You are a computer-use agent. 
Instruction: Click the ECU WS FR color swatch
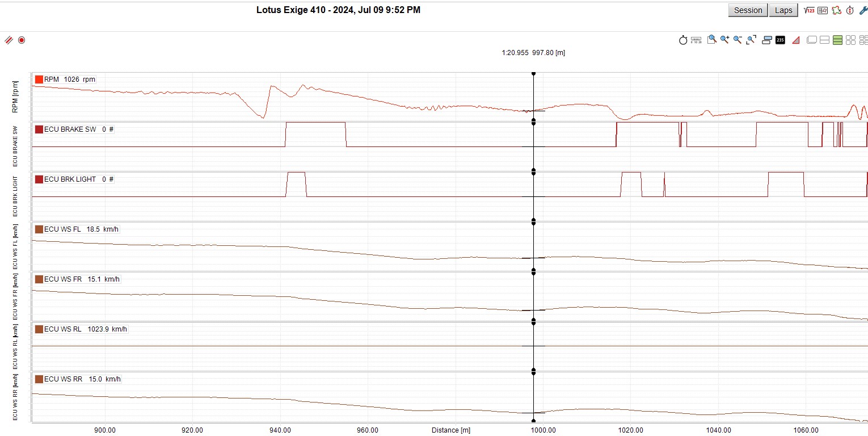click(39, 279)
